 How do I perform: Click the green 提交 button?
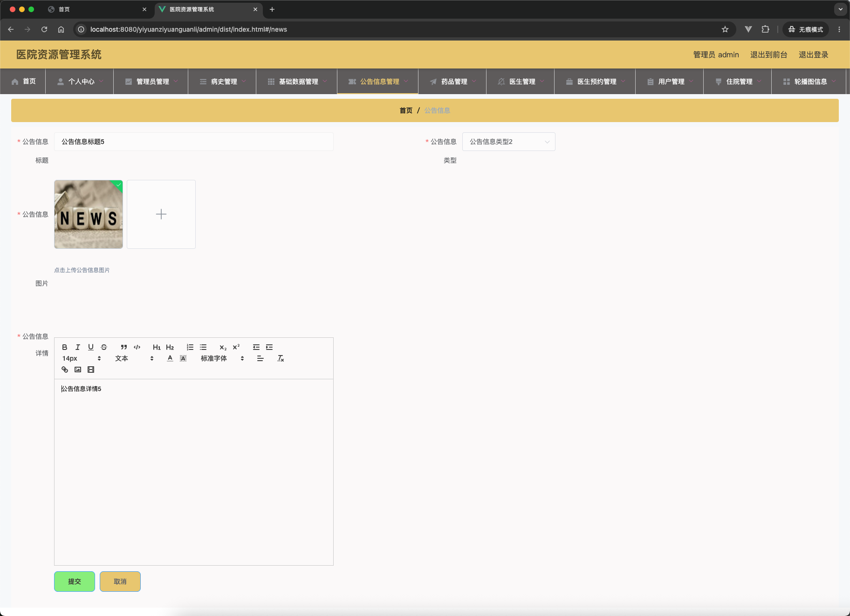[75, 582]
